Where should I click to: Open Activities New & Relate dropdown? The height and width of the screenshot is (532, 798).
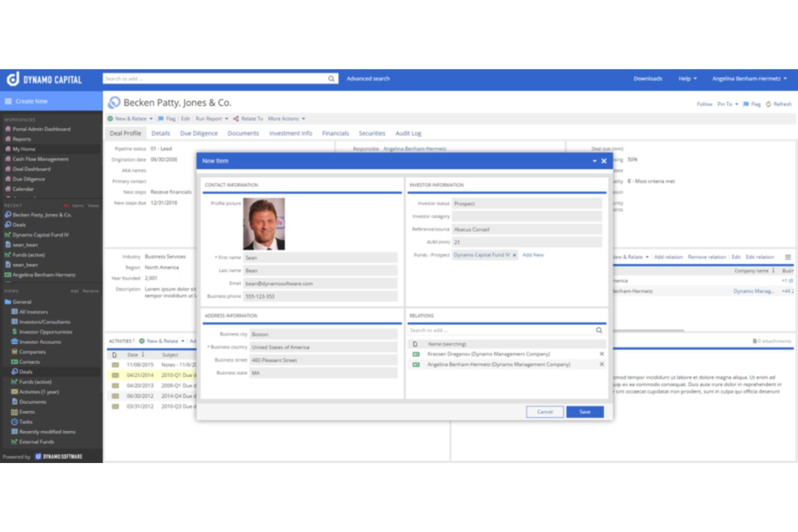pos(183,341)
